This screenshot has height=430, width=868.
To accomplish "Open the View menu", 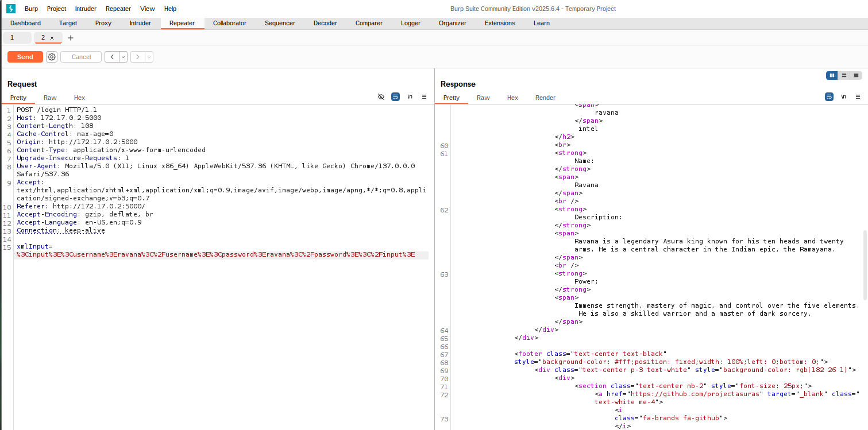I will pyautogui.click(x=148, y=9).
